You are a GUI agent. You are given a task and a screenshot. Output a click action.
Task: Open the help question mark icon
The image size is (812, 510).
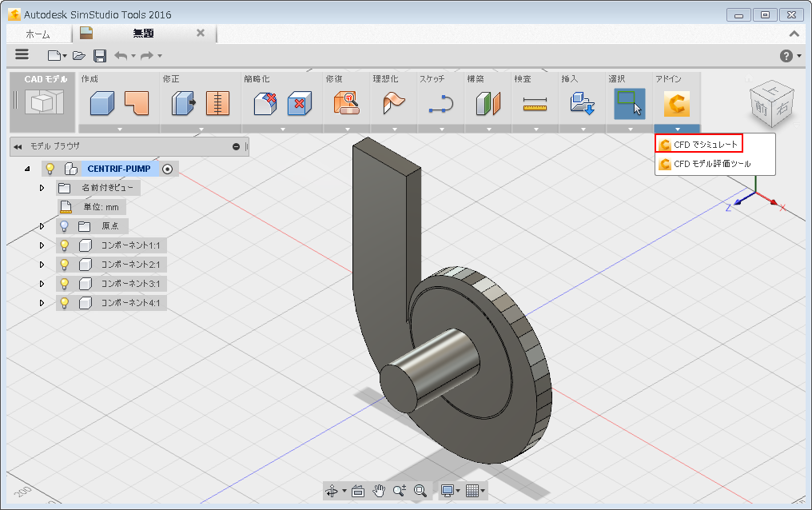786,56
